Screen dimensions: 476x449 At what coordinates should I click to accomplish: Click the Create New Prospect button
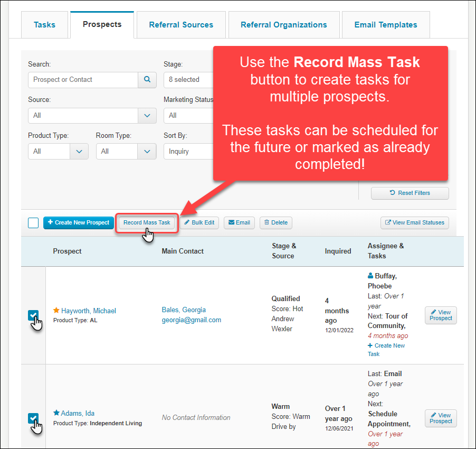(79, 223)
